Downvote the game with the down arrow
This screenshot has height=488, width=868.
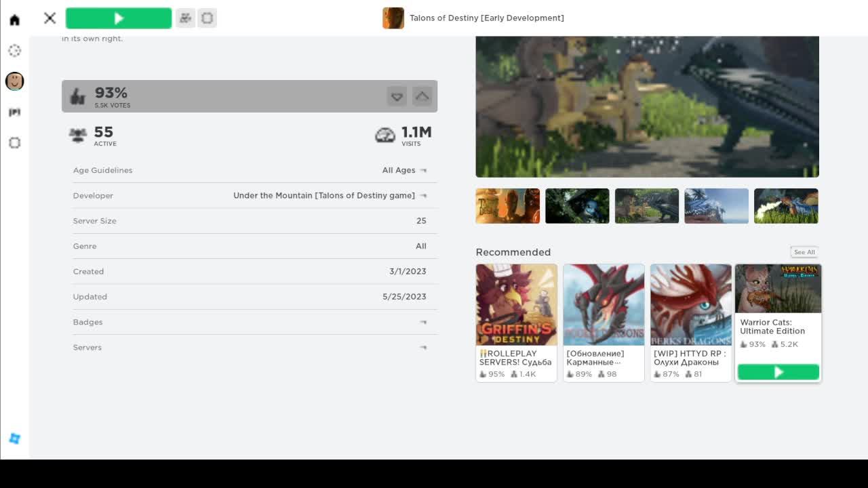click(397, 96)
